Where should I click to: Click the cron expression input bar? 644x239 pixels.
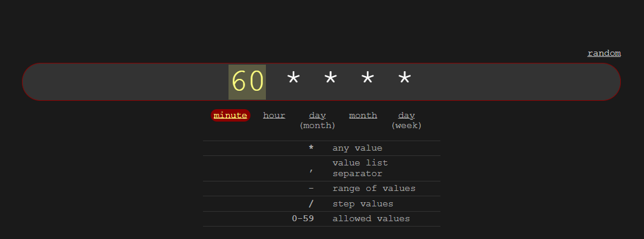click(321, 82)
